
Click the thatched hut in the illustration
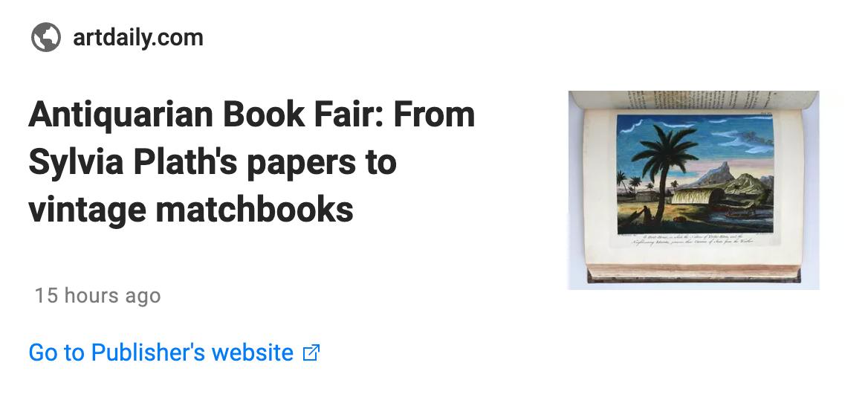coord(696,196)
